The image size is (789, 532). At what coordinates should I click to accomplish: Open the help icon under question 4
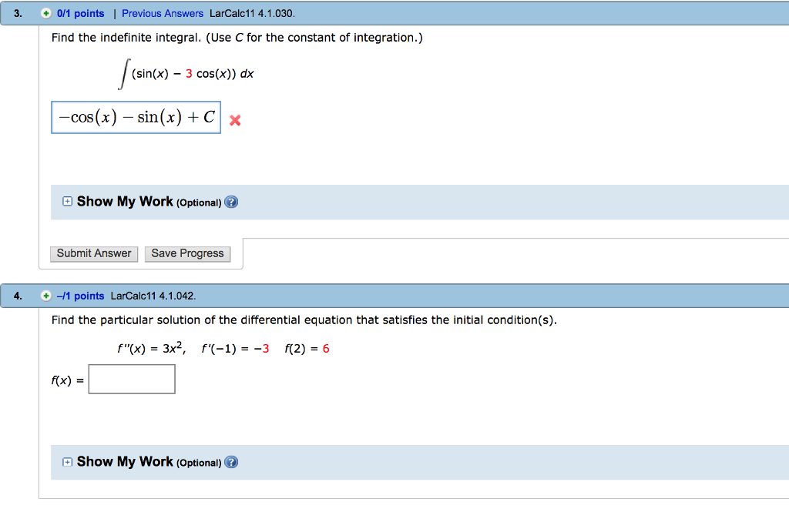coord(232,463)
